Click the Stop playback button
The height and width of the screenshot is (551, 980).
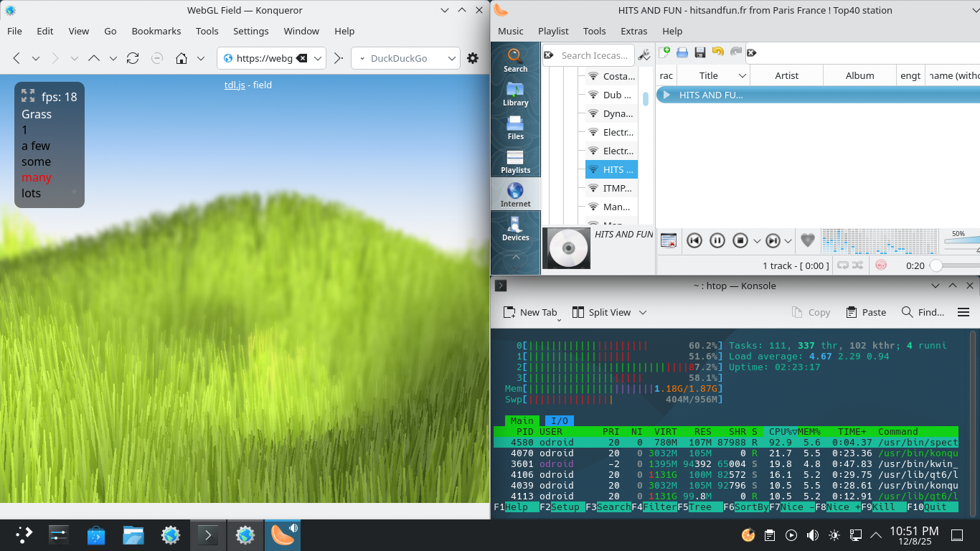pyautogui.click(x=740, y=241)
